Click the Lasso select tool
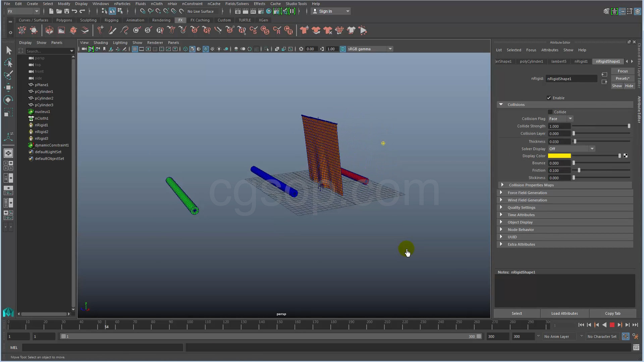Viewport: 644px width, 362px height. point(8,63)
